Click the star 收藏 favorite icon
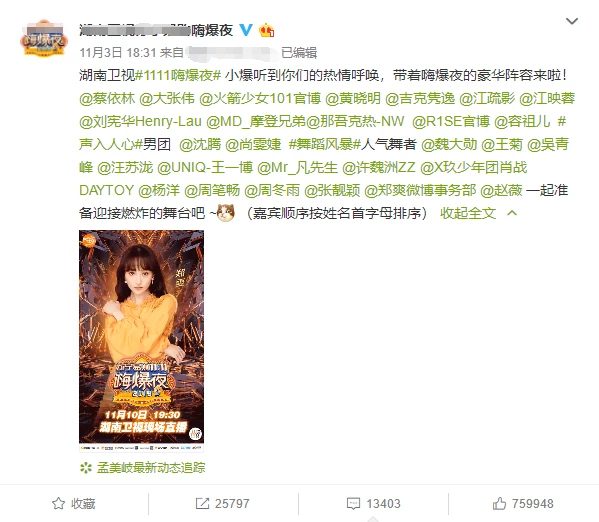 [x=58, y=503]
